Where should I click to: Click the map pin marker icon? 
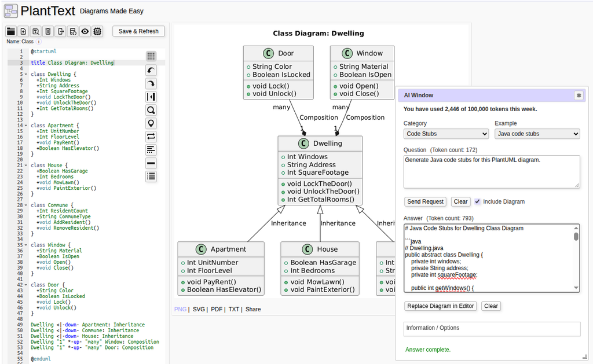(151, 123)
